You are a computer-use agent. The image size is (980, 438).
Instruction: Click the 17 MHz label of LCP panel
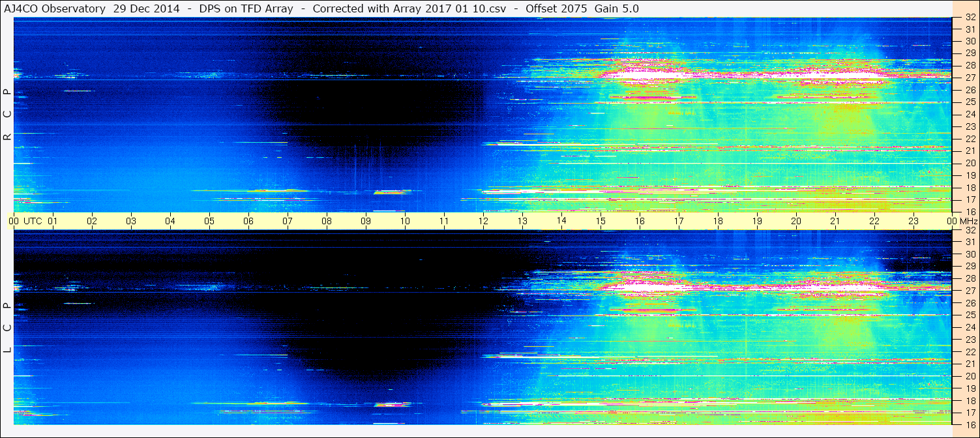pyautogui.click(x=970, y=413)
